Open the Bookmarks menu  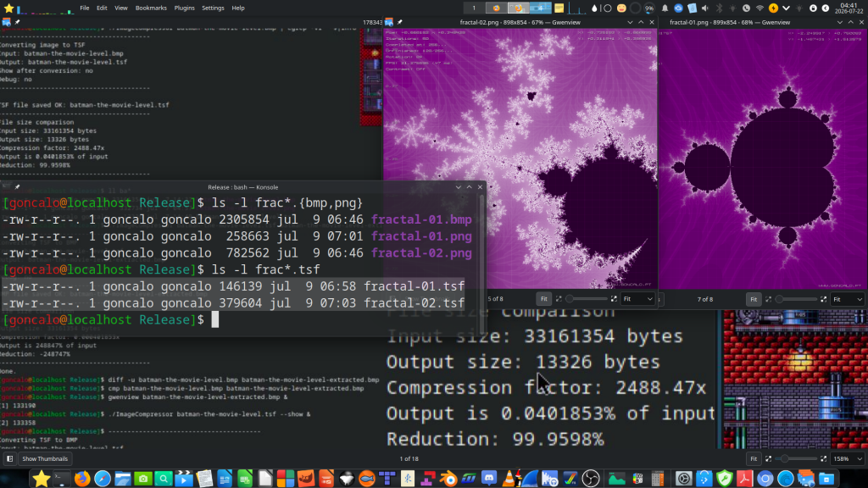[x=151, y=8]
